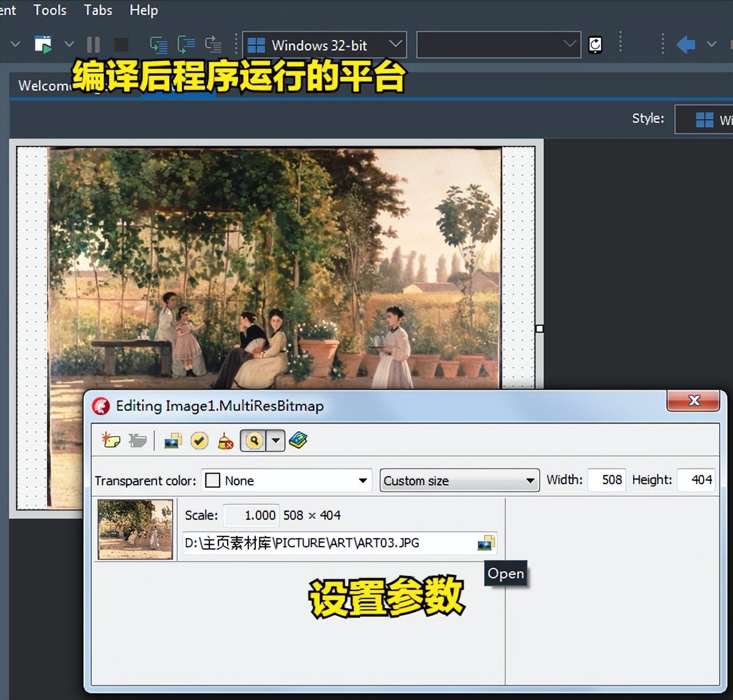Image resolution: width=733 pixels, height=700 pixels.
Task: Click the Height: label
Action: click(652, 480)
